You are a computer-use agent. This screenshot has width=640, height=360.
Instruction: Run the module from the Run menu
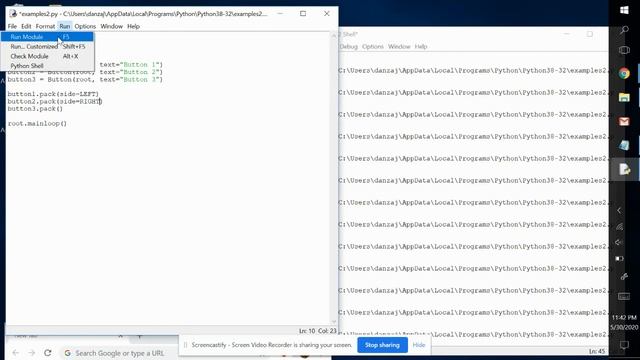click(x=47, y=37)
